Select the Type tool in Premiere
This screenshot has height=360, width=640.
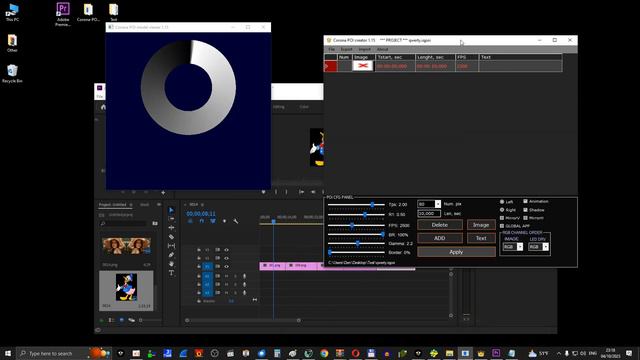[x=171, y=273]
